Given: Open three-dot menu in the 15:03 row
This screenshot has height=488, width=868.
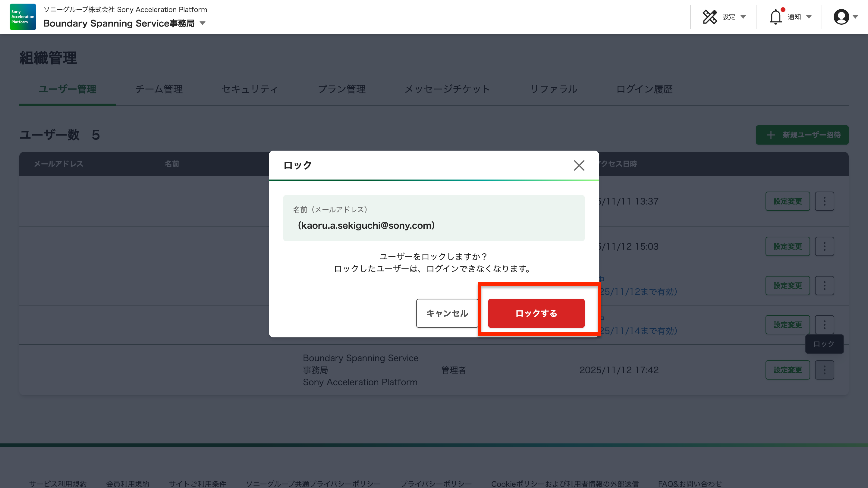Looking at the screenshot, I should (824, 246).
